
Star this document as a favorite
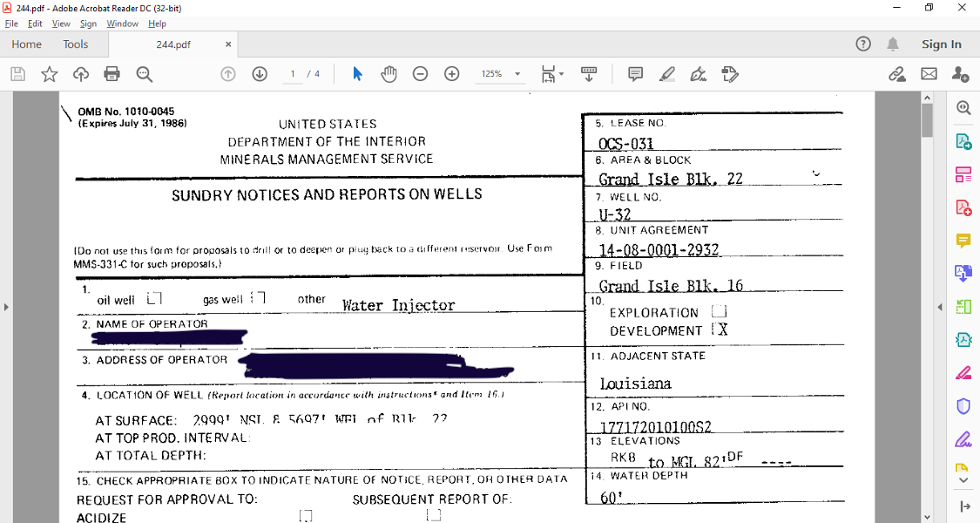tap(50, 74)
